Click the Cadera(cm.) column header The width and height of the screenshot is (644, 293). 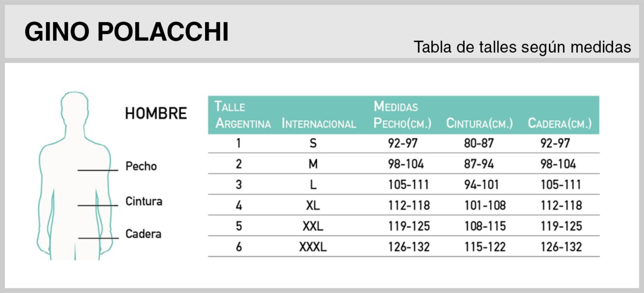559,123
